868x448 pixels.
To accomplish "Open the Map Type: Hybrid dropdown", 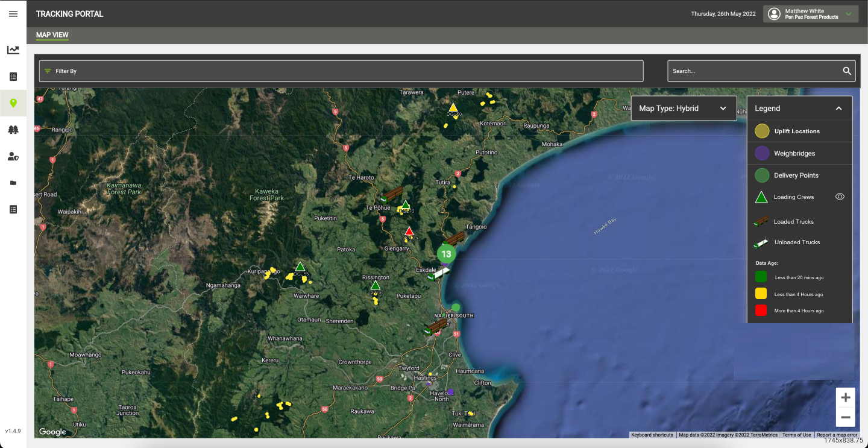I will pos(684,108).
